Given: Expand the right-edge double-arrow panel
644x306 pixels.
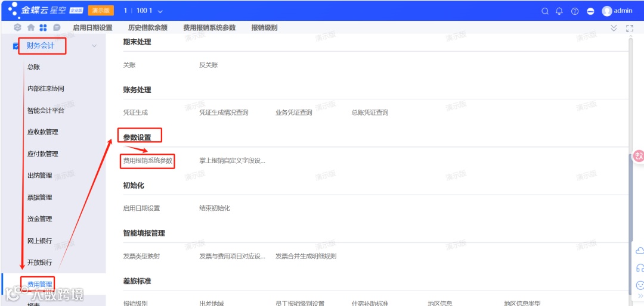Looking at the screenshot, I should (x=640, y=296).
